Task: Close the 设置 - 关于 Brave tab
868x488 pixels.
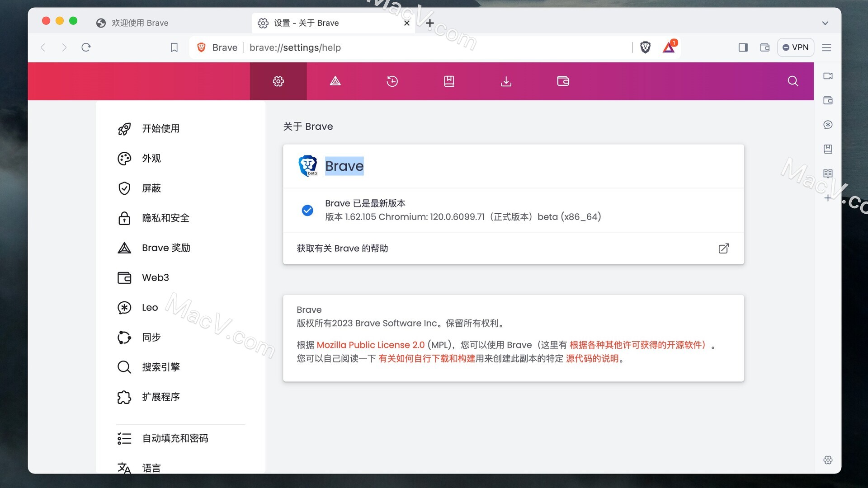Action: point(407,23)
